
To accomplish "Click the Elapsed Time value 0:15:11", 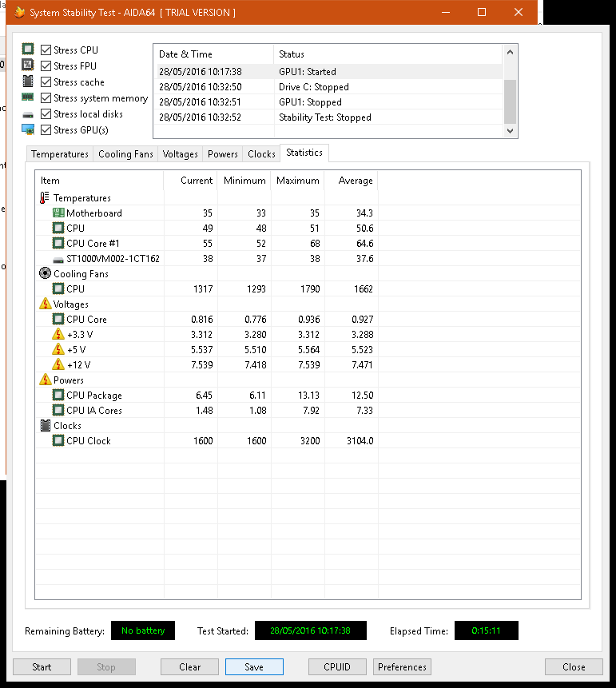I will 486,630.
